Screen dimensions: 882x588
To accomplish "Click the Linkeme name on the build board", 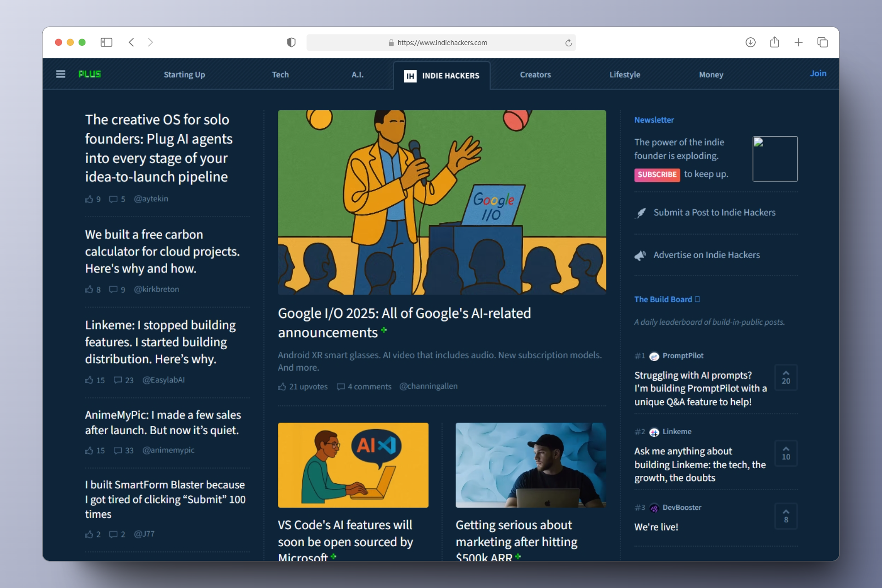I will tap(677, 432).
